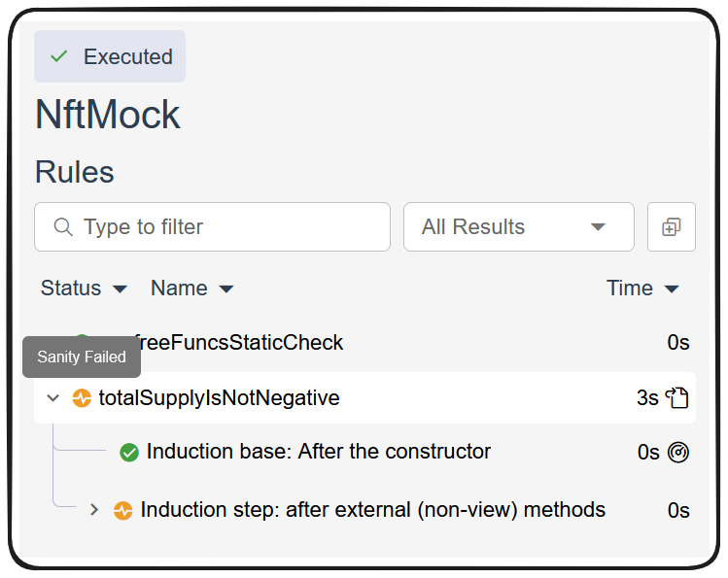Open the All Results dropdown
Image resolution: width=728 pixels, height=578 pixels.
click(x=518, y=227)
